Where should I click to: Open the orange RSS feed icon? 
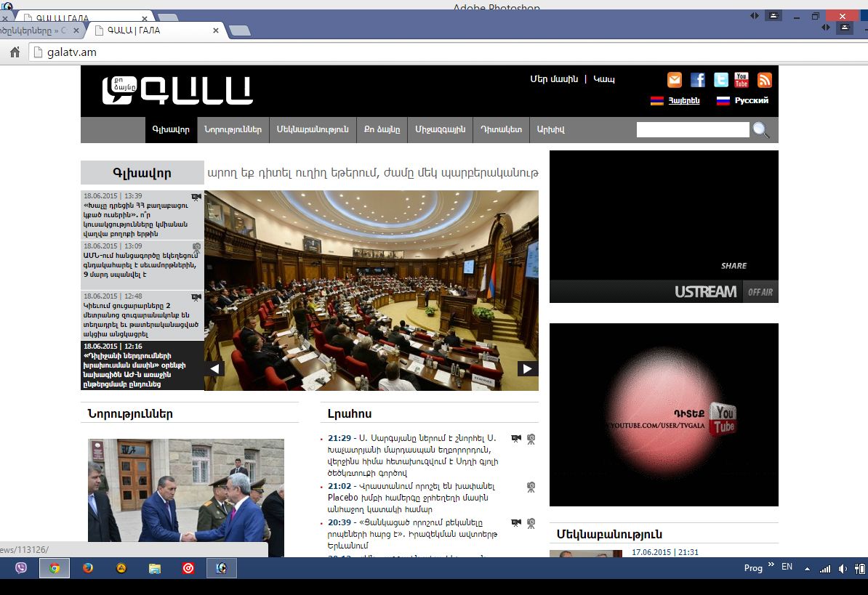765,80
